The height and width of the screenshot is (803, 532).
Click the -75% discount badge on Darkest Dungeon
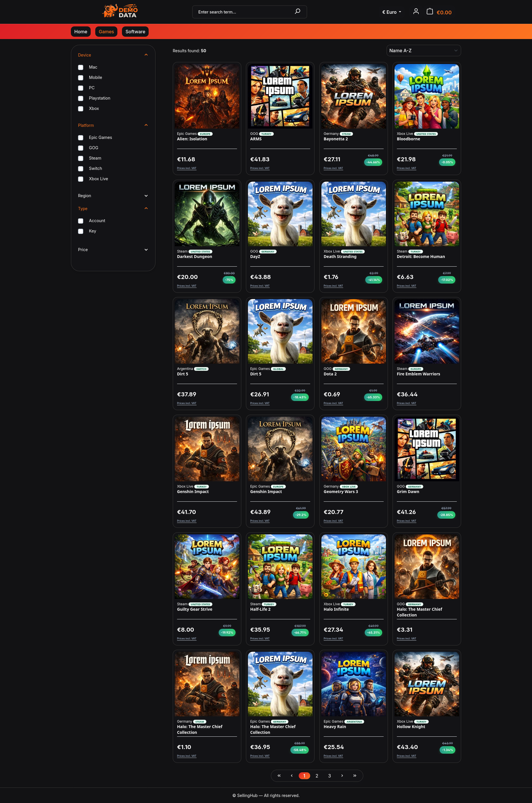pyautogui.click(x=229, y=280)
